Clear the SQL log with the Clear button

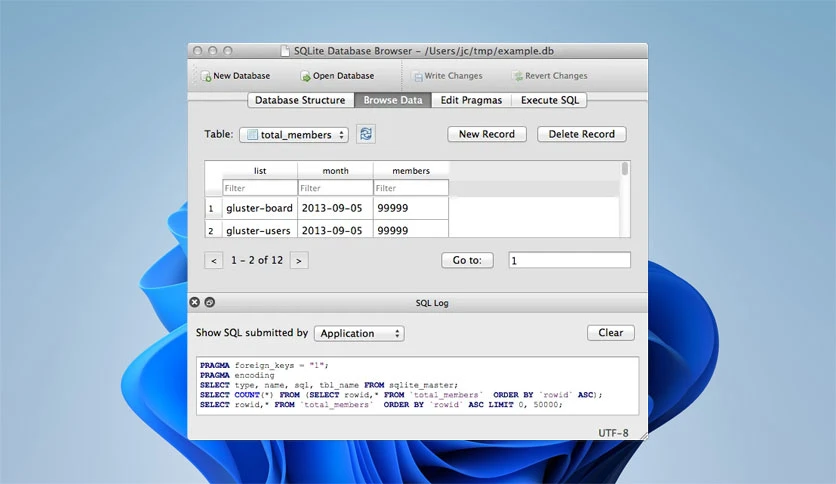(610, 333)
